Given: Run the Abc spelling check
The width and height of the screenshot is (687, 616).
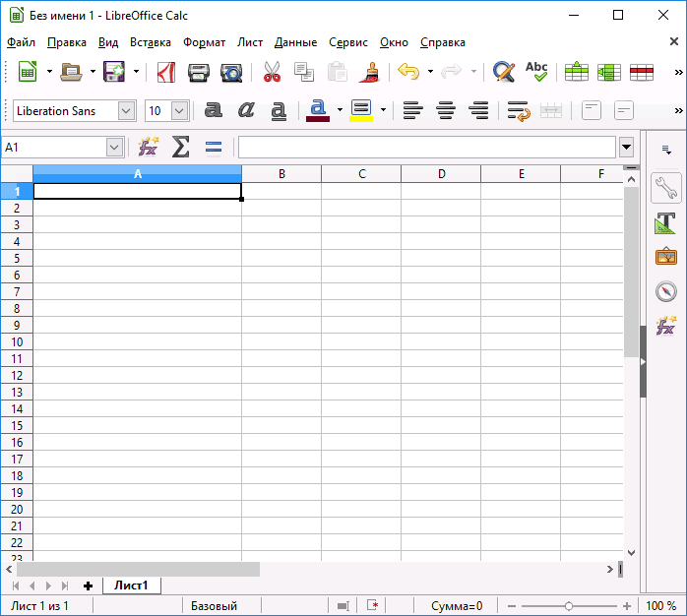Looking at the screenshot, I should [536, 72].
